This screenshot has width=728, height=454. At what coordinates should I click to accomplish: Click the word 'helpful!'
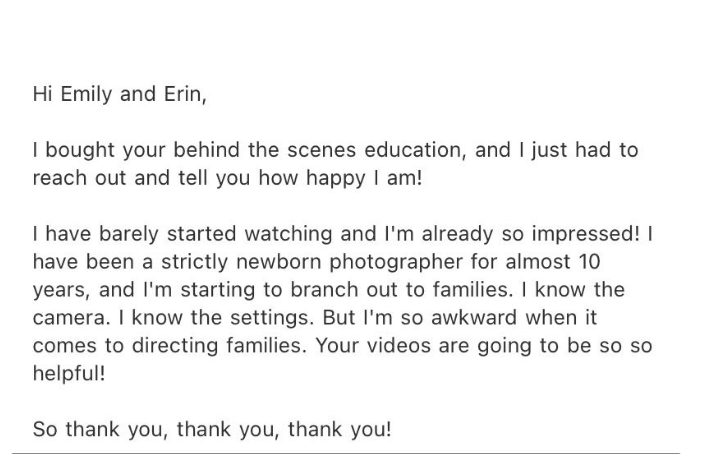(69, 374)
